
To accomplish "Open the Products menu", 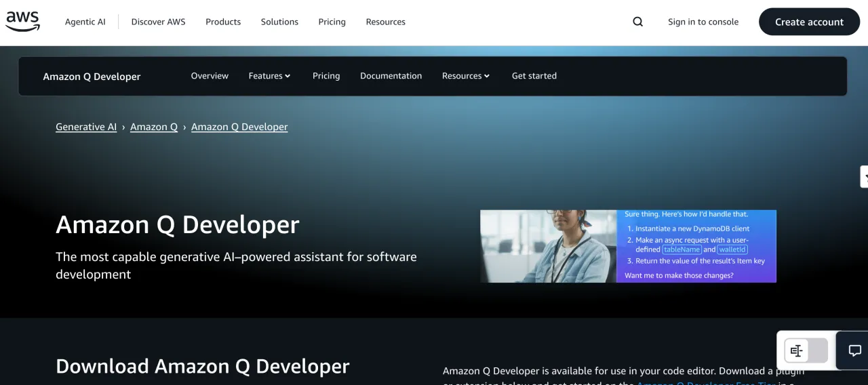I will [x=223, y=22].
